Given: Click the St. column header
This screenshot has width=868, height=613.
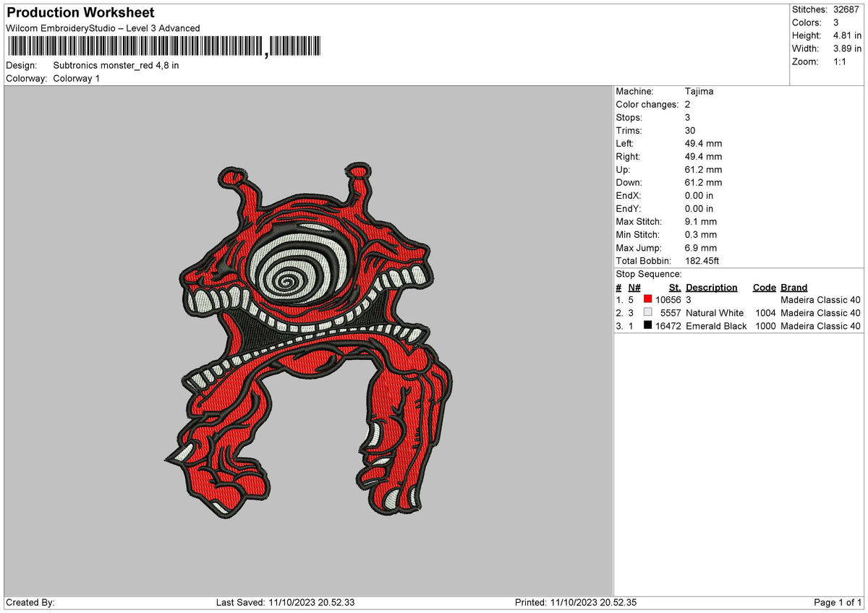Looking at the screenshot, I should click(x=675, y=288).
